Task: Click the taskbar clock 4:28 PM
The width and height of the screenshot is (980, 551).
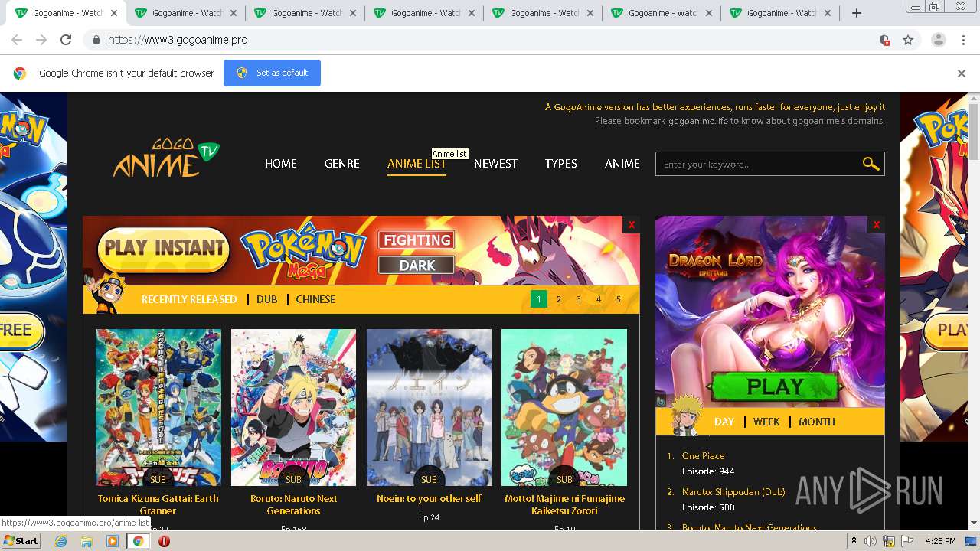Action: click(x=940, y=541)
